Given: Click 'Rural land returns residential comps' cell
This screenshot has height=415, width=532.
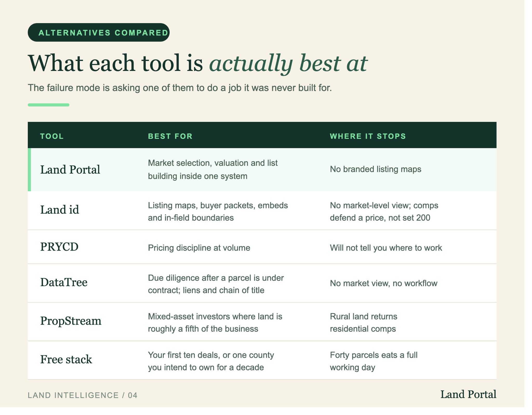Looking at the screenshot, I should [364, 322].
